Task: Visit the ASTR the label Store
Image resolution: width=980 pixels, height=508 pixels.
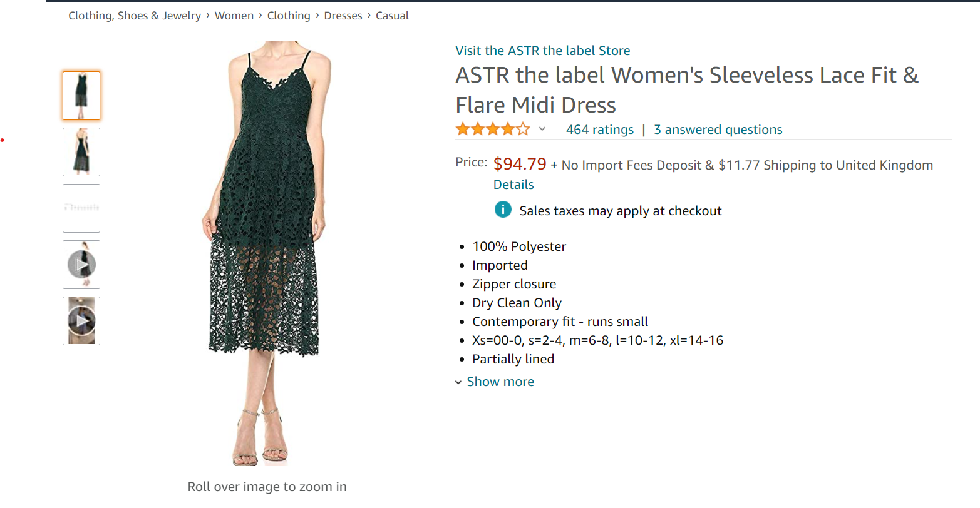Action: click(x=542, y=51)
